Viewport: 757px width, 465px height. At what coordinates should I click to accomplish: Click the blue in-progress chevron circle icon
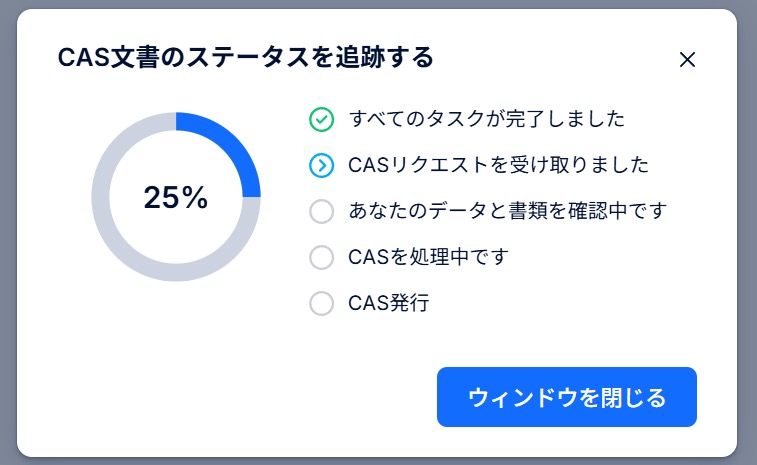321,165
